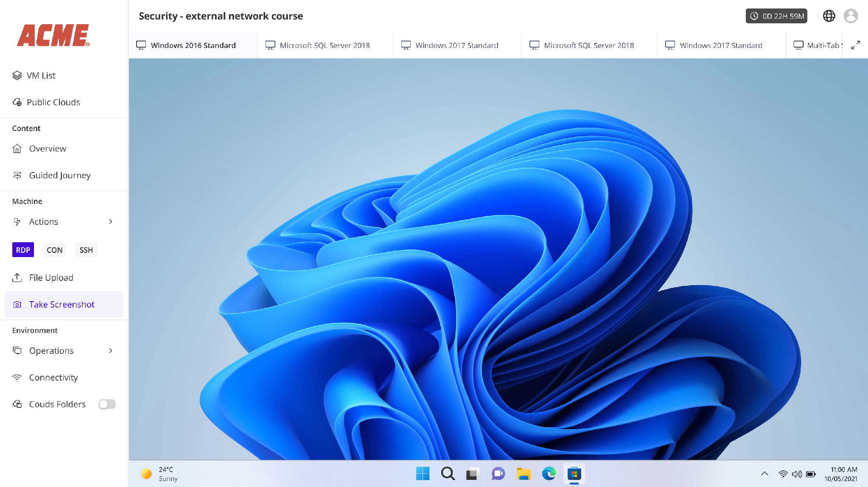
Task: Open weather widget showing 24°C Sunny
Action: click(x=160, y=474)
